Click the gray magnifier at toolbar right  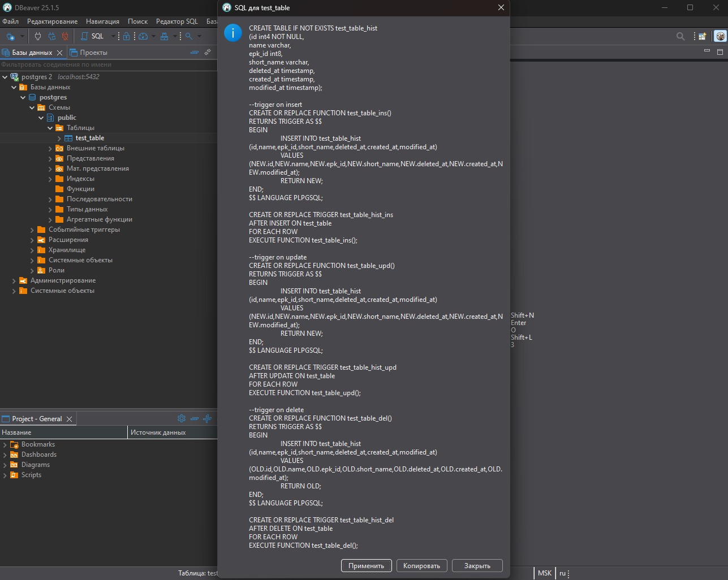tap(680, 36)
